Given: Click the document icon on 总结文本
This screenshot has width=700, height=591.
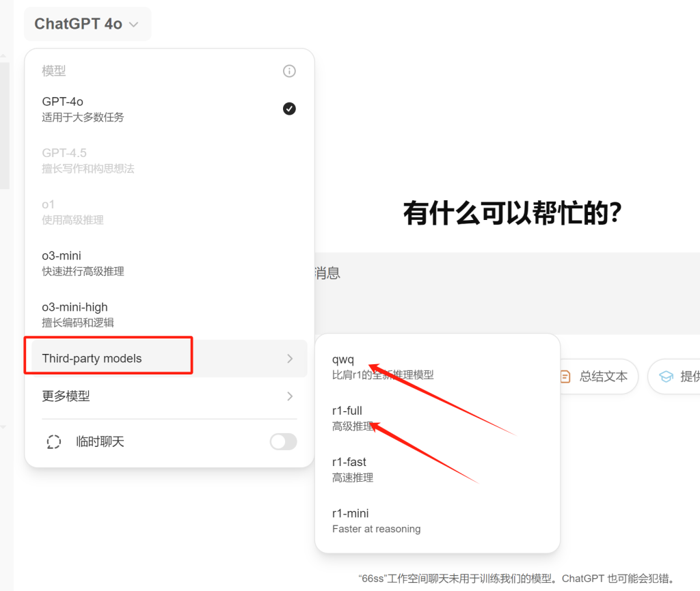Looking at the screenshot, I should (565, 376).
